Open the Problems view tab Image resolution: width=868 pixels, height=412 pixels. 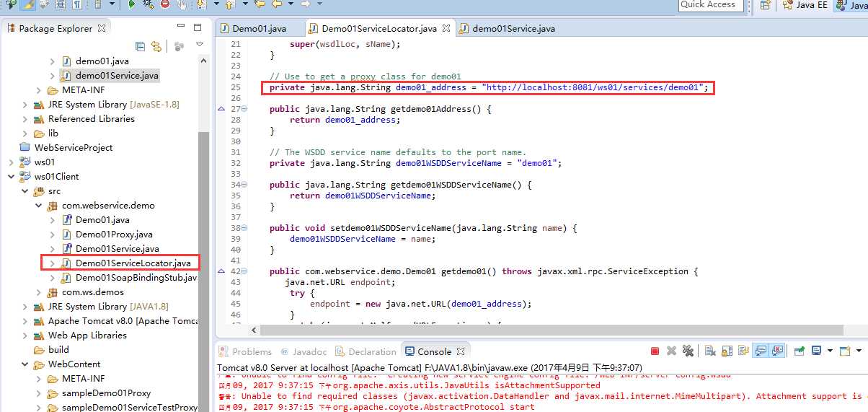(245, 351)
